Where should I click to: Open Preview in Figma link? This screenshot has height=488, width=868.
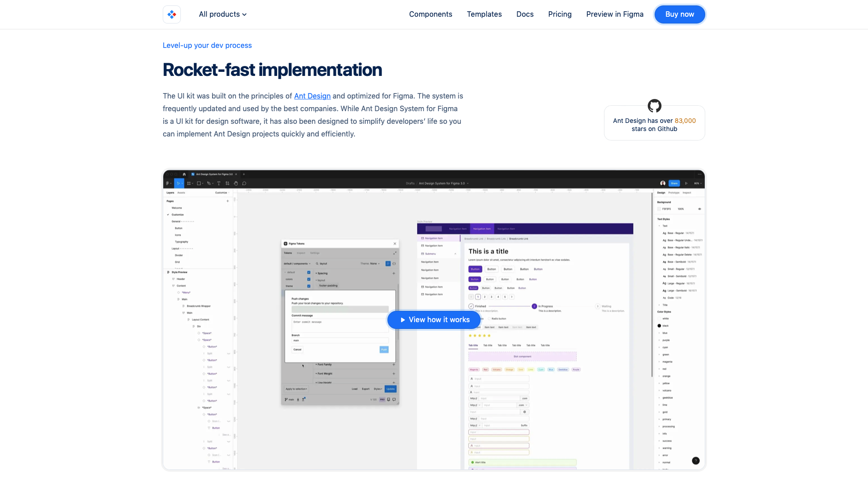coord(615,14)
